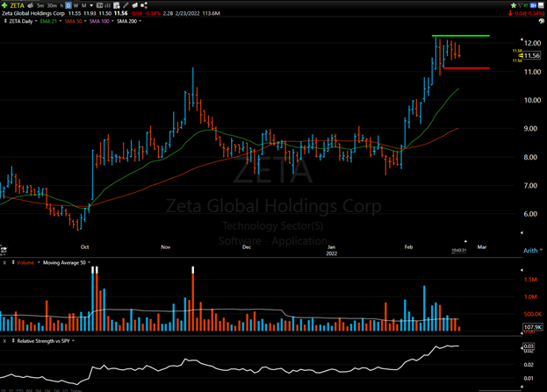This screenshot has height=392, width=547.
Task: Click the up arrow above the time label
Action: tap(465, 241)
